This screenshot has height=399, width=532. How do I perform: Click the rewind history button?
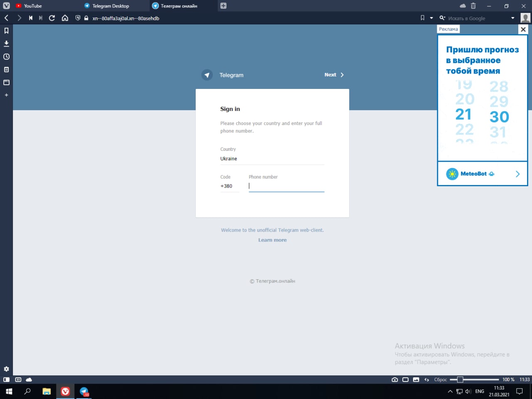(31, 18)
